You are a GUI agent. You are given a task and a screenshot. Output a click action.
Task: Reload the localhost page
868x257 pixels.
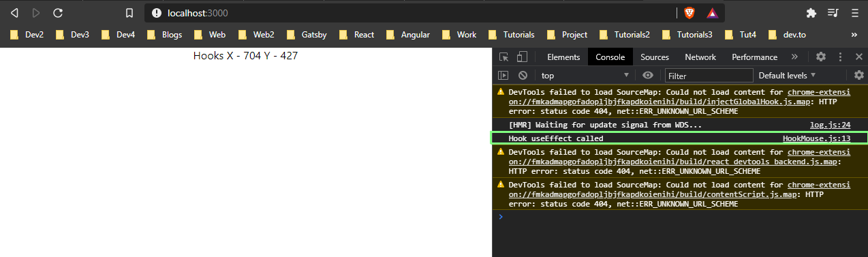(x=58, y=13)
